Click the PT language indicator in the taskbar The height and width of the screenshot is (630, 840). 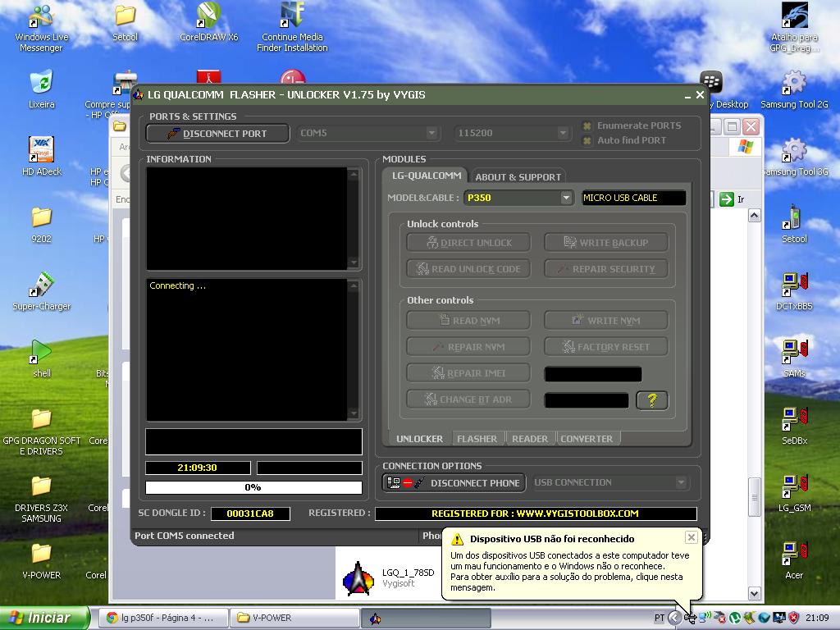[660, 618]
